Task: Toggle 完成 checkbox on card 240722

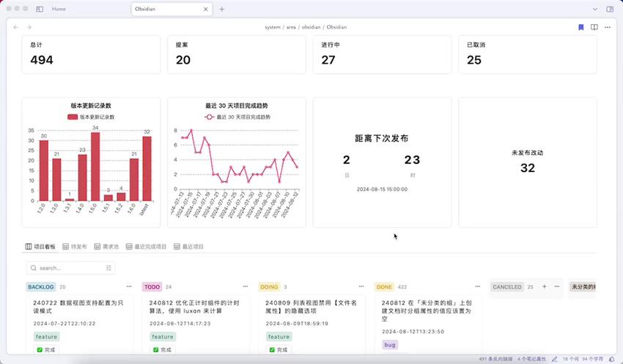Action: [40, 350]
